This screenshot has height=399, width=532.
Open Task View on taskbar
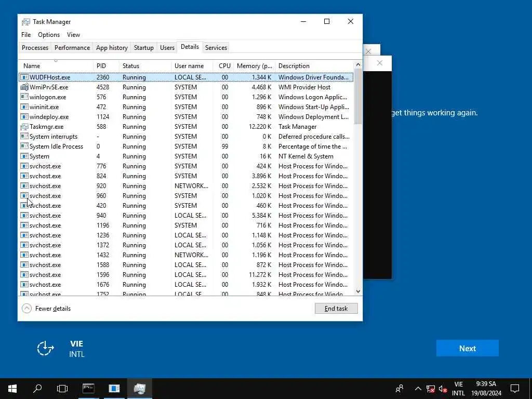click(62, 389)
